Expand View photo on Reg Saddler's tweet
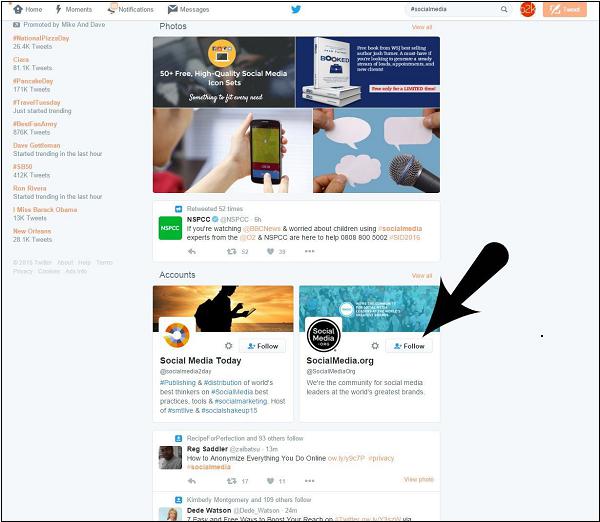The height and width of the screenshot is (522, 600). (x=418, y=480)
